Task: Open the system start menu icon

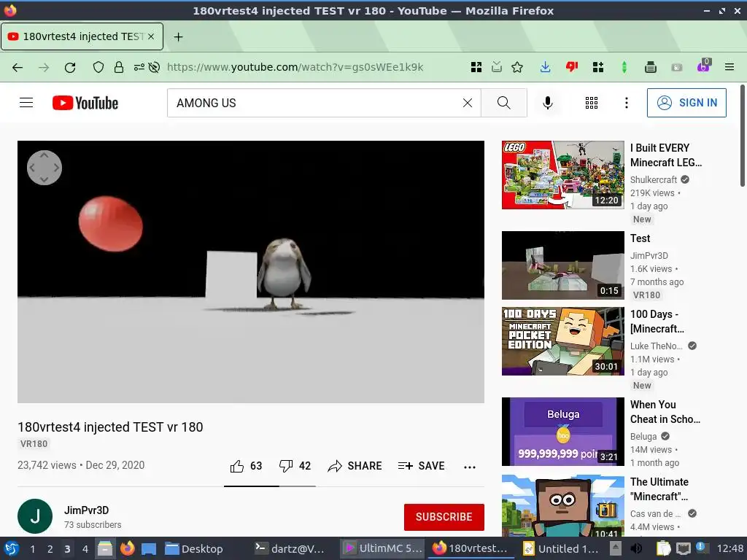Action: tap(12, 548)
